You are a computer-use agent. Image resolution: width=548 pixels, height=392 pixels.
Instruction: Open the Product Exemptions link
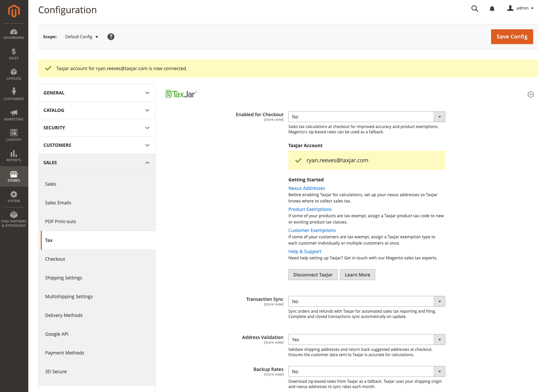[x=310, y=209]
